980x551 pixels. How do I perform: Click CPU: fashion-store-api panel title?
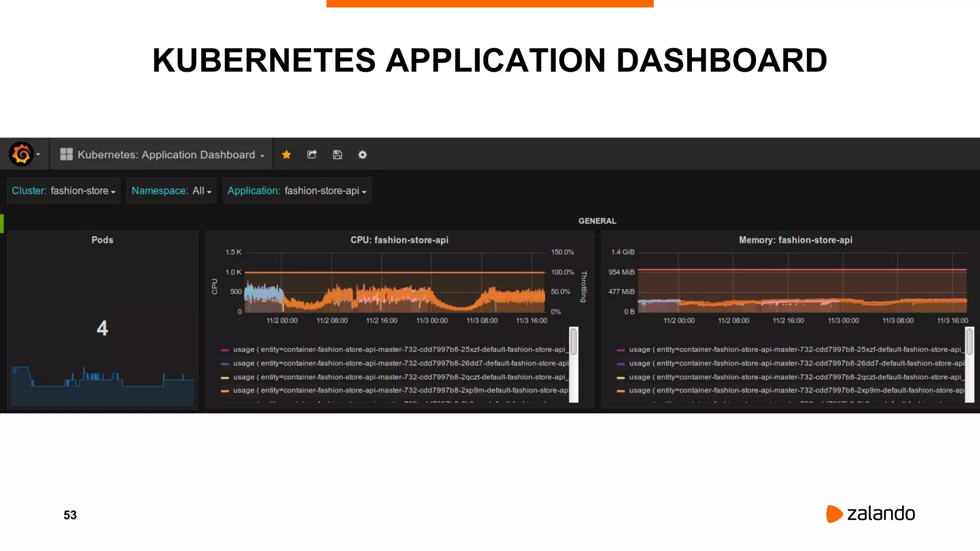[399, 240]
